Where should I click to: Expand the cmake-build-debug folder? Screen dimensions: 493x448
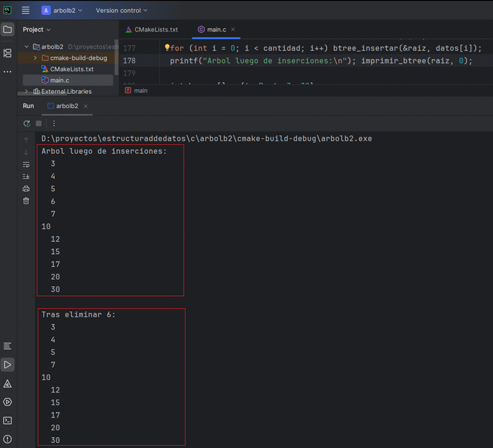(36, 58)
